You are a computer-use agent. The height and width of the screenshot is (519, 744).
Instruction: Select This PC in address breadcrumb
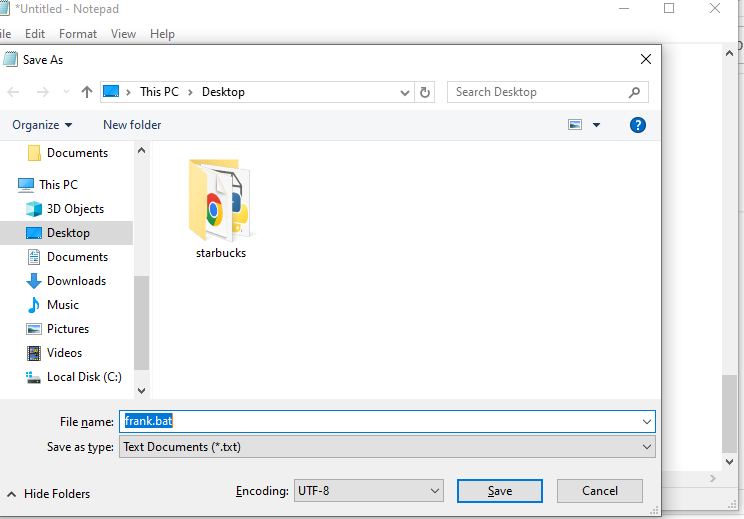[159, 92]
